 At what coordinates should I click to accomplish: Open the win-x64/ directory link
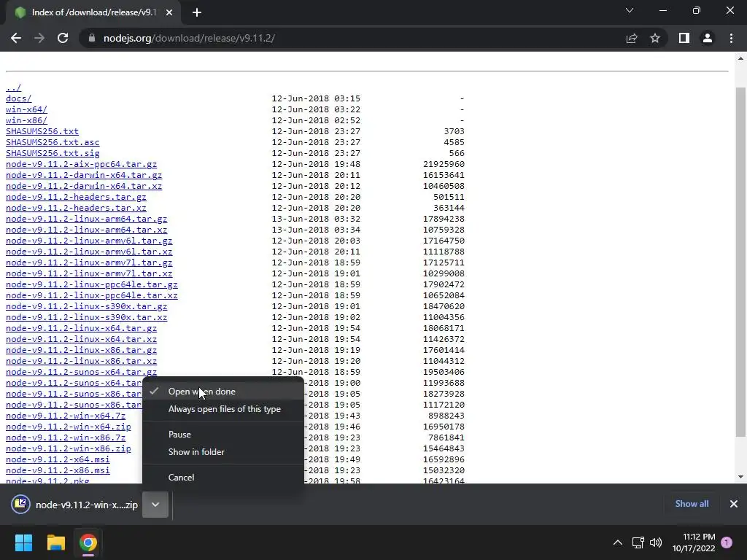pos(27,109)
